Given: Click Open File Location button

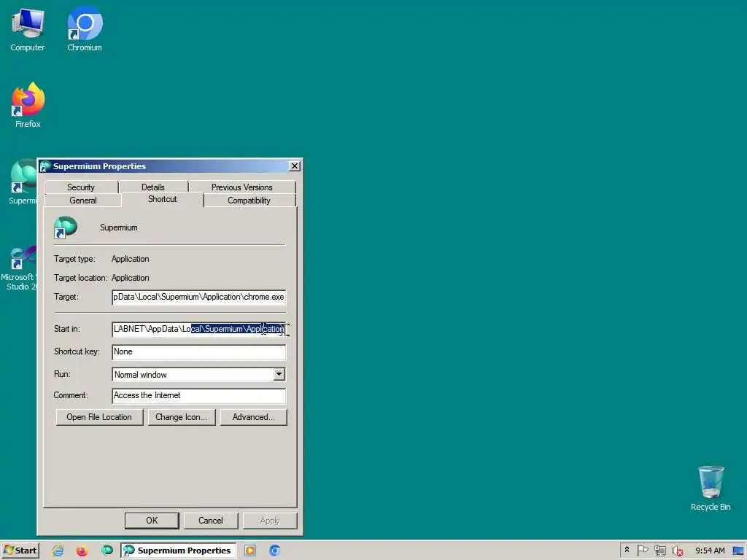Looking at the screenshot, I should pos(99,417).
